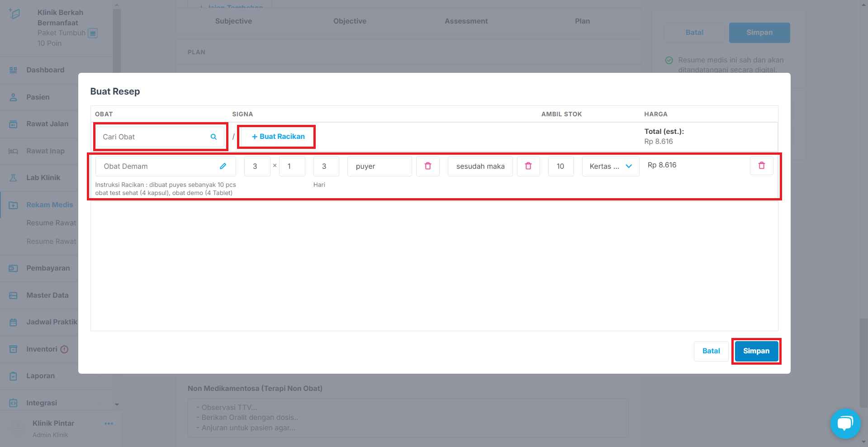Open Master Data from the sidebar

point(47,295)
